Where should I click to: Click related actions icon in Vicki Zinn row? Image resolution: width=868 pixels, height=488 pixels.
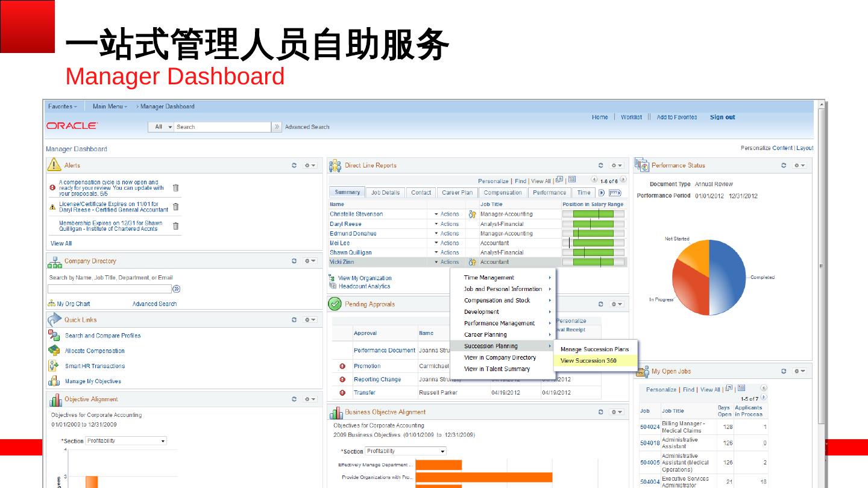473,262
